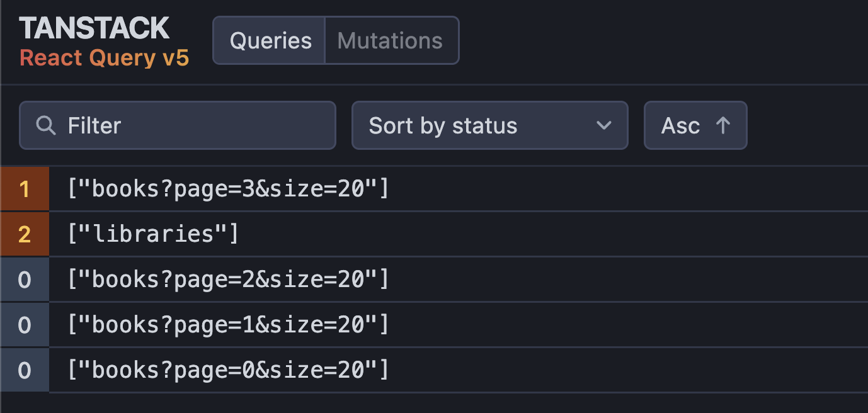Click the 0 badge beside books page=2
868x413 pixels.
pos(25,279)
